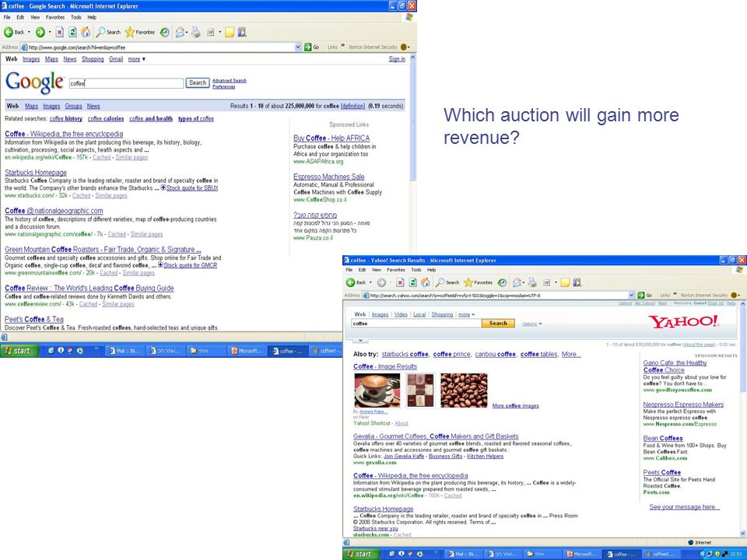Screen dimensions: 747x560
Task: Click Refresh icon in Google window toolbar
Action: (72, 32)
